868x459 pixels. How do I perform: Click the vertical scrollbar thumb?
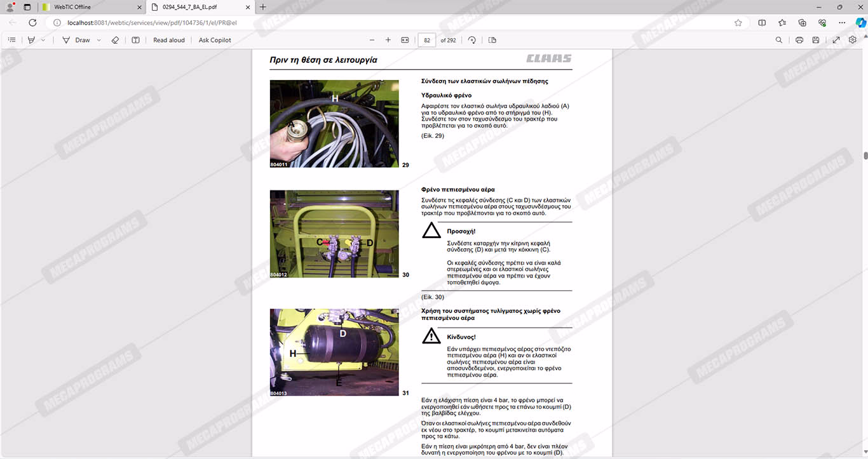coord(865,156)
